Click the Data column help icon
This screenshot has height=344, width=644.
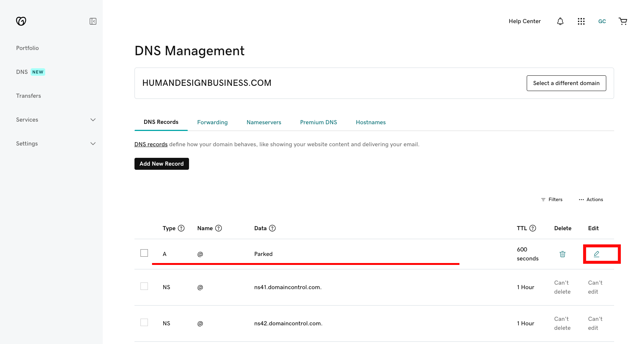(272, 228)
